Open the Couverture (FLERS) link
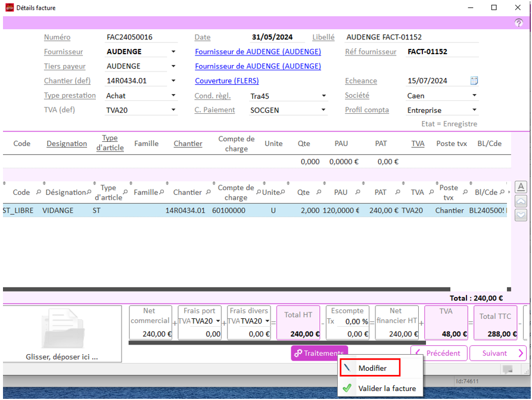The image size is (532, 400). 226,81
